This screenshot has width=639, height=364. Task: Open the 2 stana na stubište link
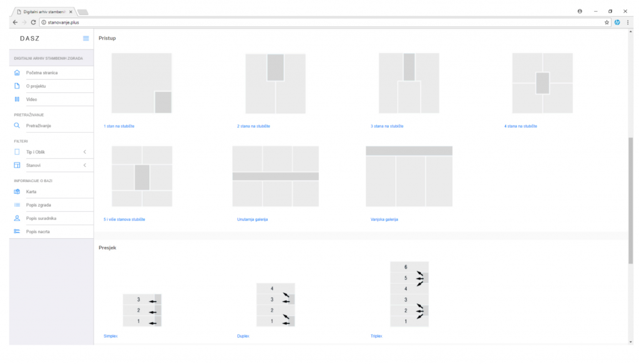pos(253,127)
